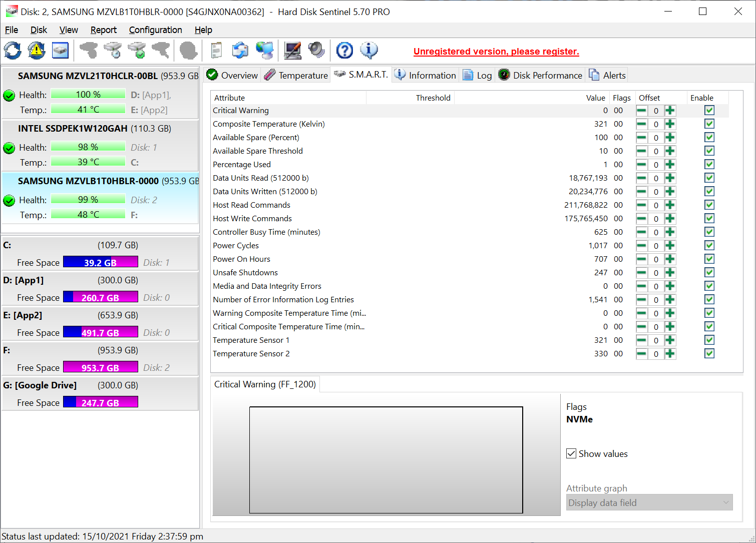Toggle Enable checkbox for Controller Busy Time
This screenshot has height=543, width=756.
709,232
